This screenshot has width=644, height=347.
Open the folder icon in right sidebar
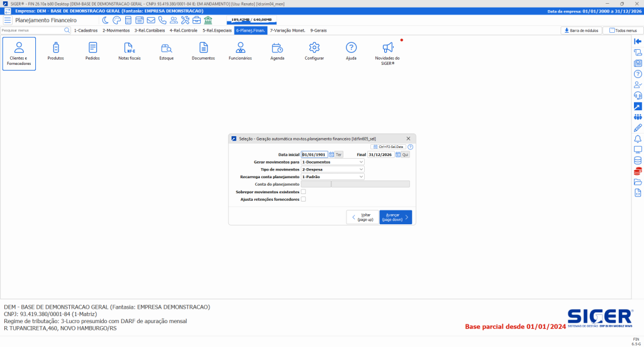(x=638, y=182)
